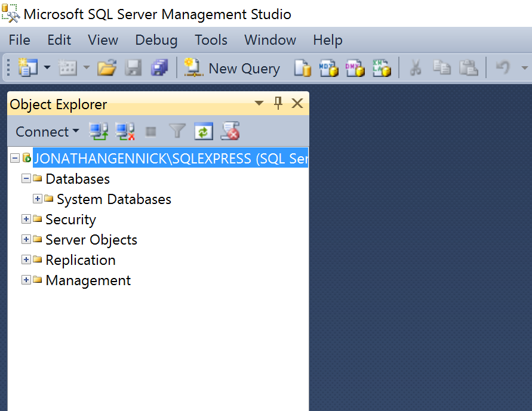Open the Window menu

tap(270, 40)
